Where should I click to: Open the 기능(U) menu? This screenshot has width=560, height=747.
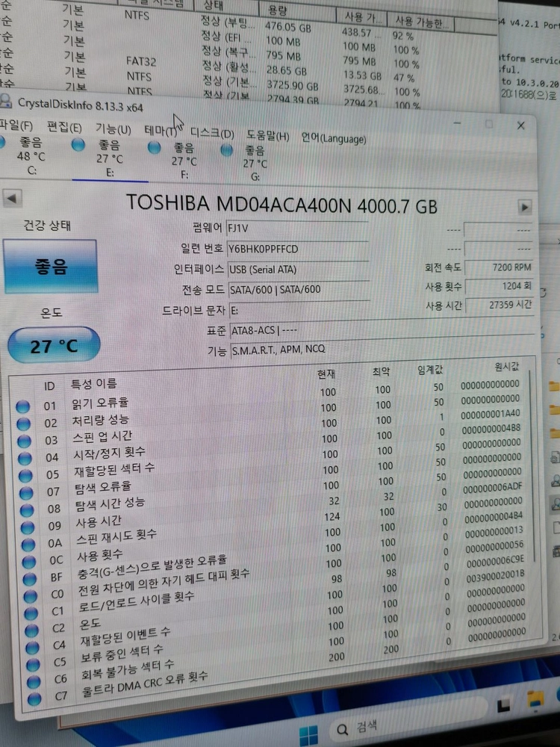pos(113,129)
